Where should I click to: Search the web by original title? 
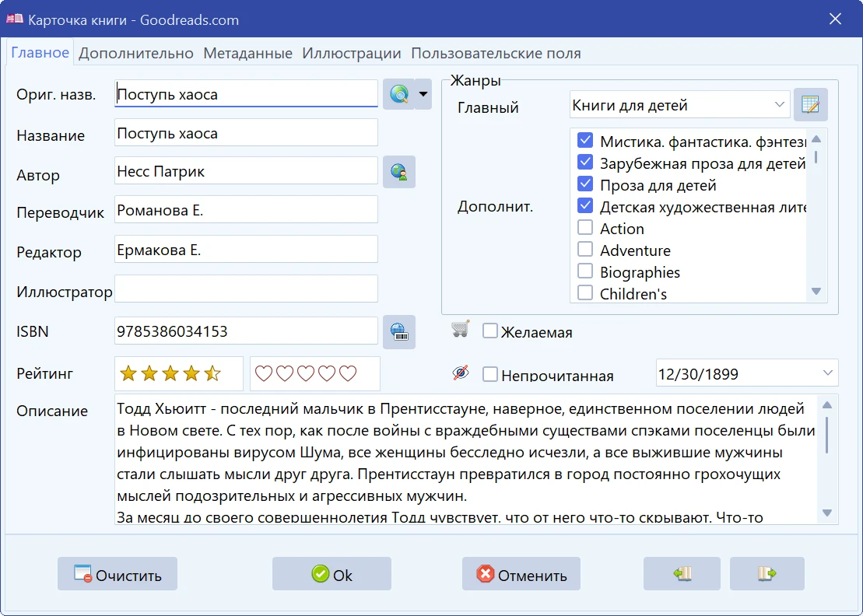click(398, 95)
